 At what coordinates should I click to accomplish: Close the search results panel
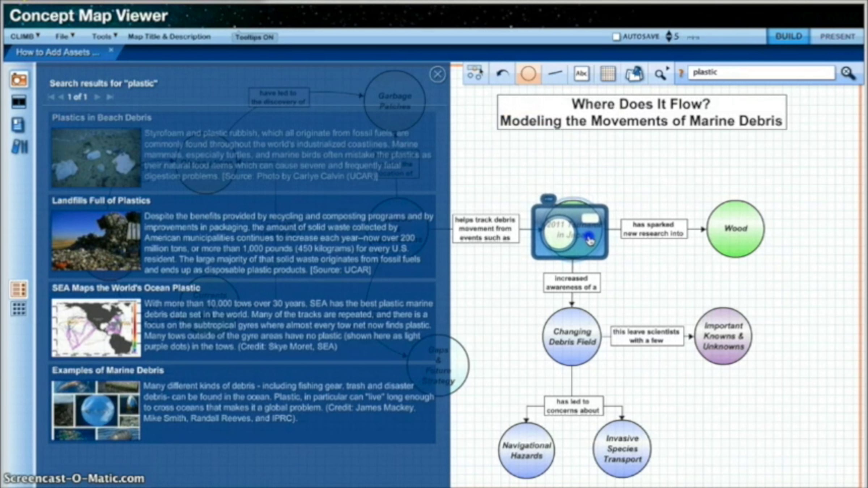[x=437, y=75]
